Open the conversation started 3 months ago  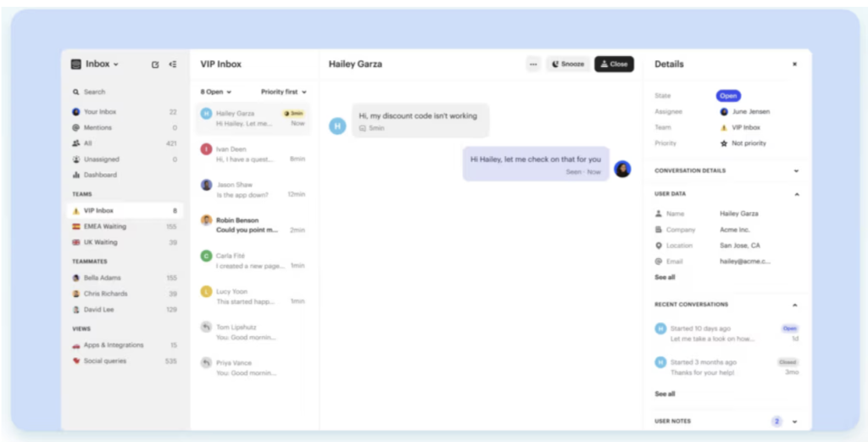(726, 367)
